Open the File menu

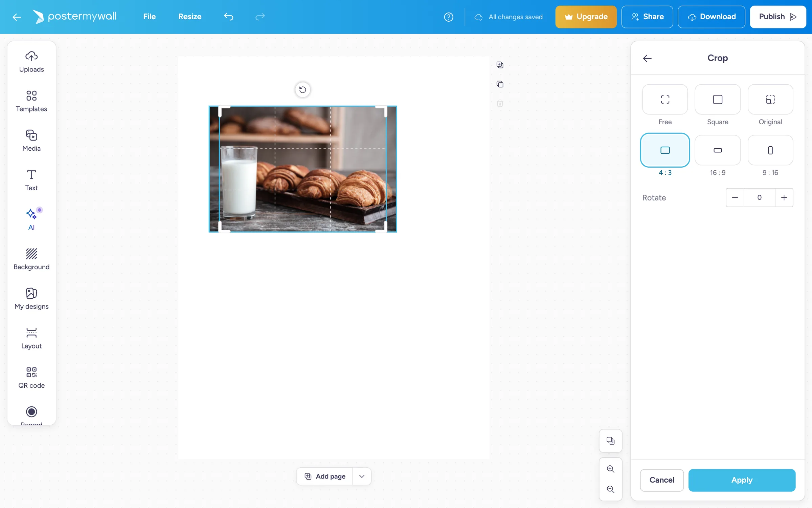[x=149, y=17]
